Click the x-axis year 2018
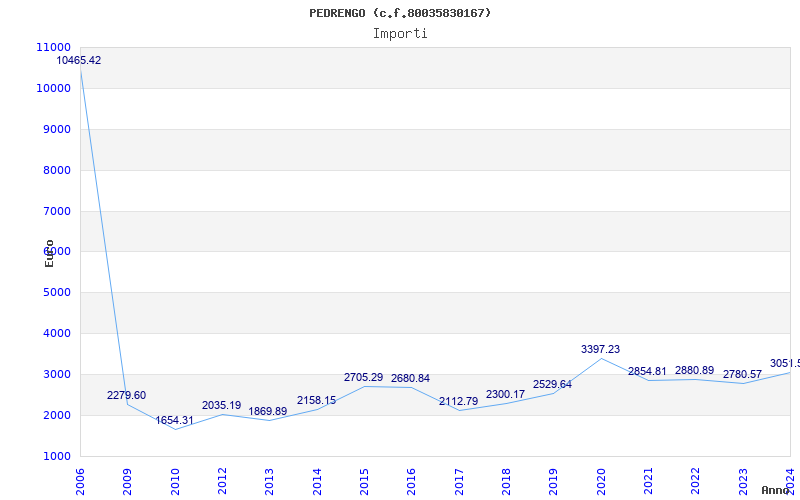800x500 pixels. (506, 482)
